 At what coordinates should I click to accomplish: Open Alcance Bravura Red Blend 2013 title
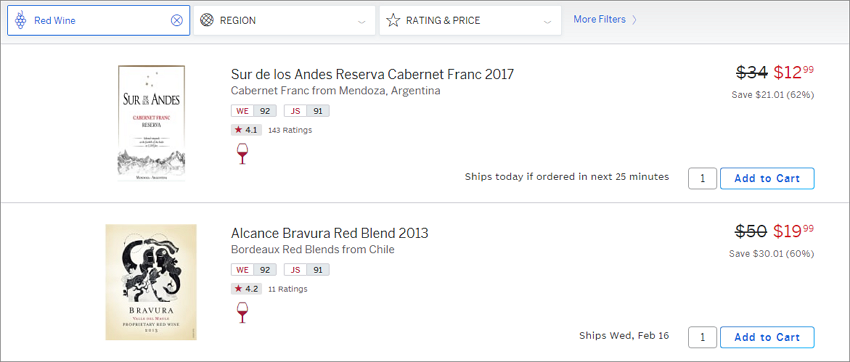[330, 233]
